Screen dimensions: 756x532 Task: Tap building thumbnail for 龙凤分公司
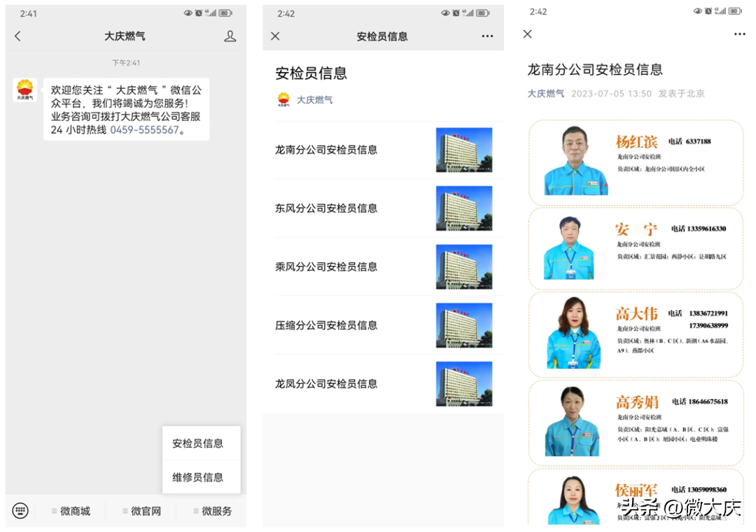pyautogui.click(x=464, y=384)
